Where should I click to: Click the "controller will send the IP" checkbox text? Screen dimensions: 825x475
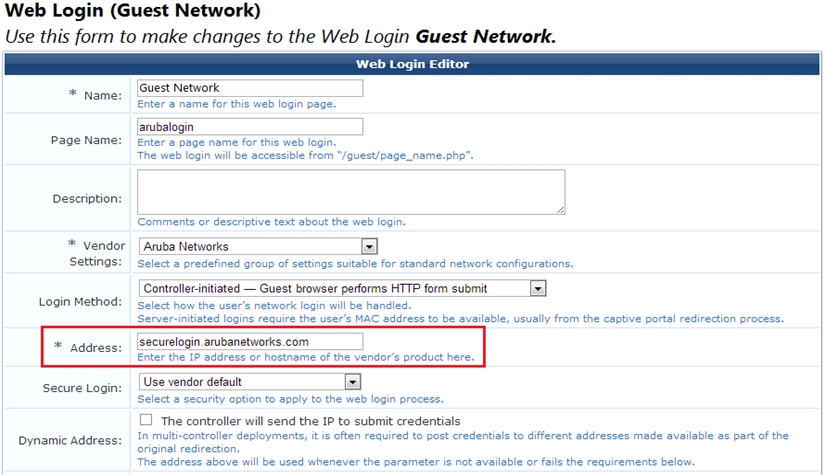310,421
